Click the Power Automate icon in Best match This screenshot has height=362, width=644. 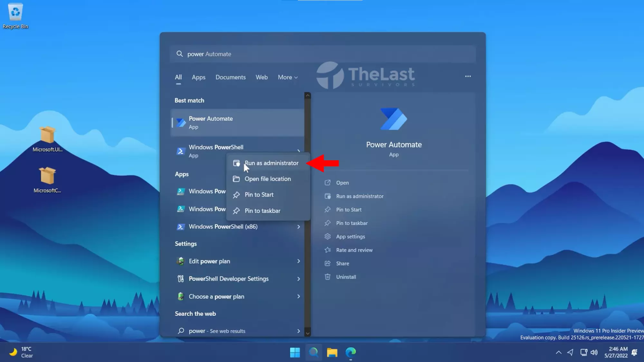pos(181,123)
